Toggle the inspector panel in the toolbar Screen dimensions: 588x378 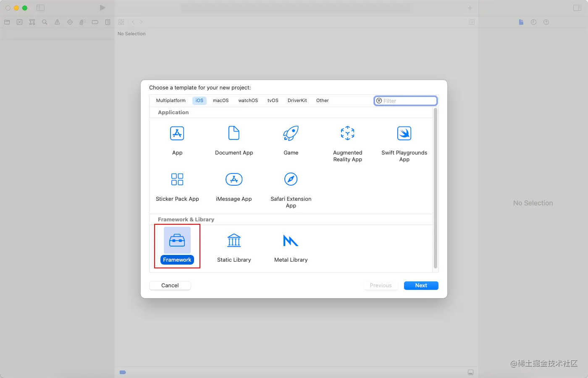pyautogui.click(x=577, y=8)
